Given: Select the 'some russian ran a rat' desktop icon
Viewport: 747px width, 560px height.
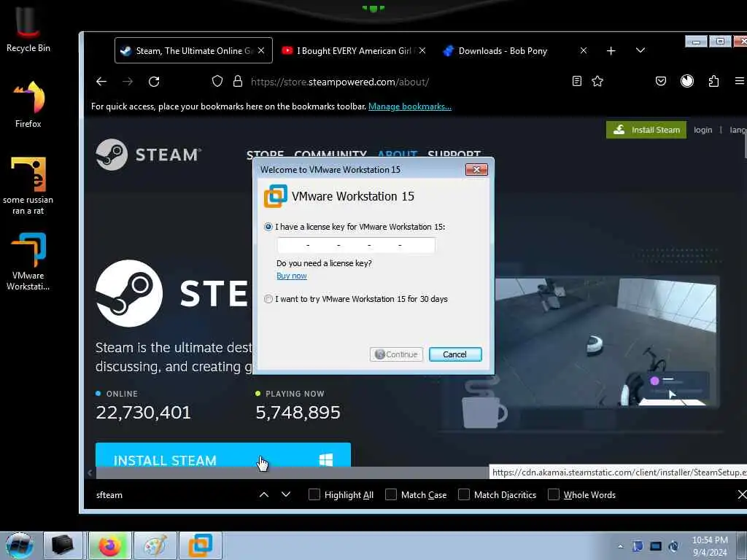Looking at the screenshot, I should point(28,186).
